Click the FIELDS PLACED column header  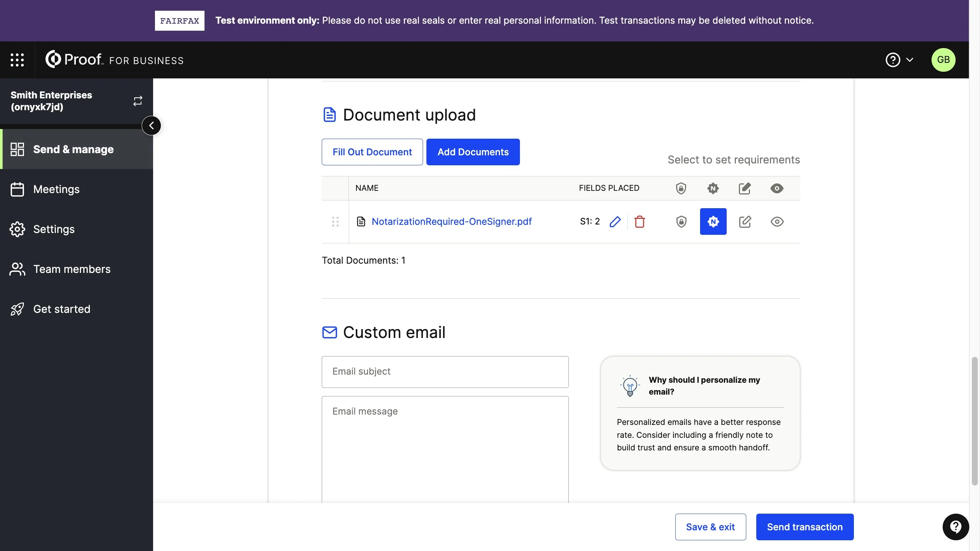[x=609, y=188]
